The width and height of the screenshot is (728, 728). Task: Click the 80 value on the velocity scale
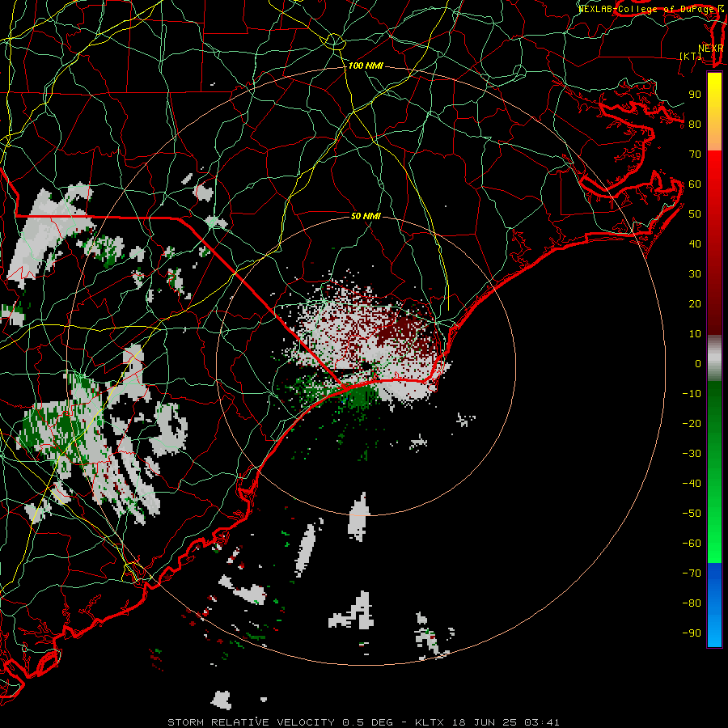[695, 124]
